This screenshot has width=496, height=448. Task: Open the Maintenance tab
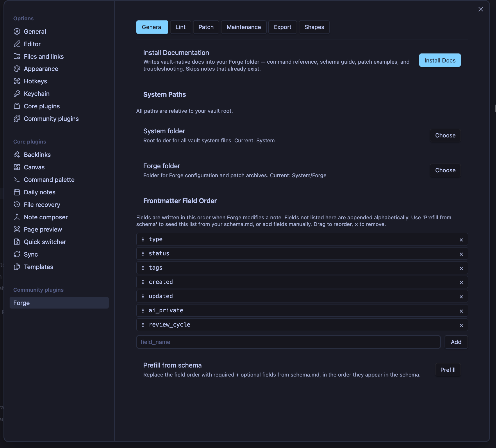244,27
